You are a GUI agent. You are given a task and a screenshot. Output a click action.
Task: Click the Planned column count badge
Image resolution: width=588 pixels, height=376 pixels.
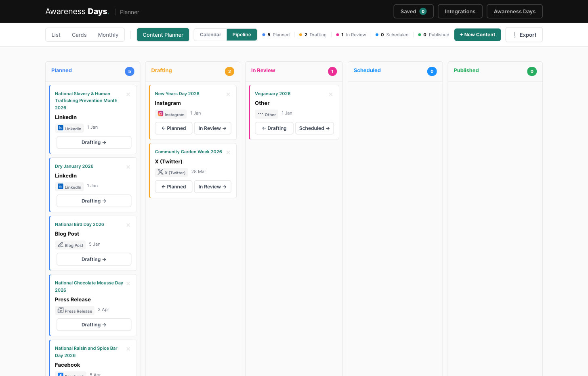coord(130,71)
